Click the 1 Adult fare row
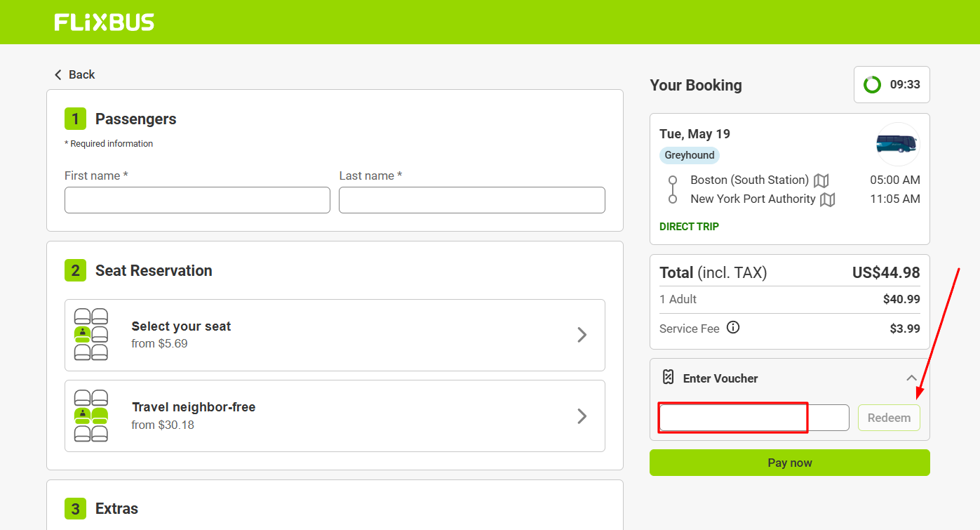Image resolution: width=980 pixels, height=530 pixels. click(790, 299)
